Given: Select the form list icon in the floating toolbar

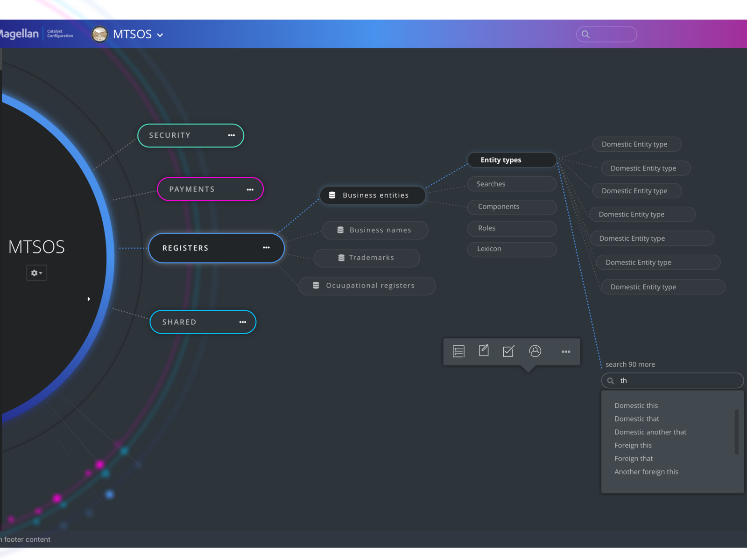Looking at the screenshot, I should [x=458, y=351].
